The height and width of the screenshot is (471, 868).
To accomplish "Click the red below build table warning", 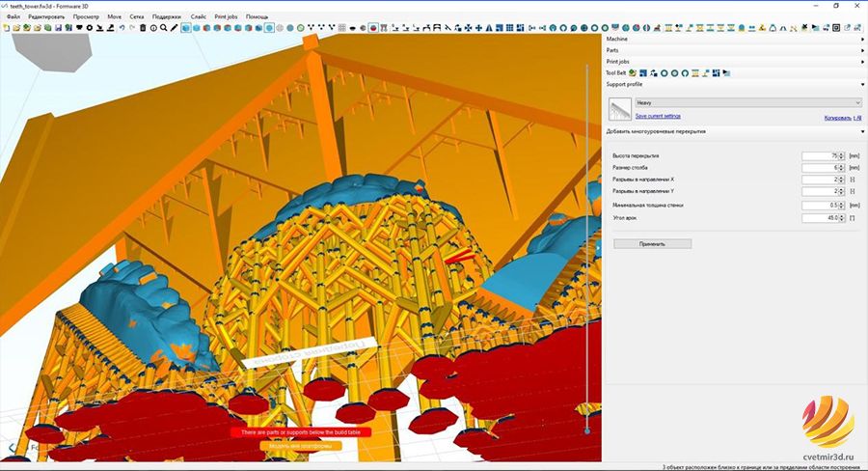I will click(301, 432).
